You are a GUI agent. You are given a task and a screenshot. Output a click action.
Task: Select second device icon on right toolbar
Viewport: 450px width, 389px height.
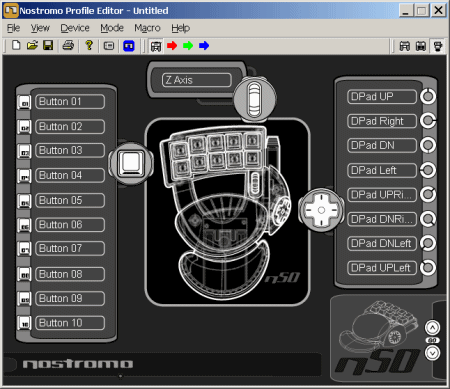tap(421, 46)
